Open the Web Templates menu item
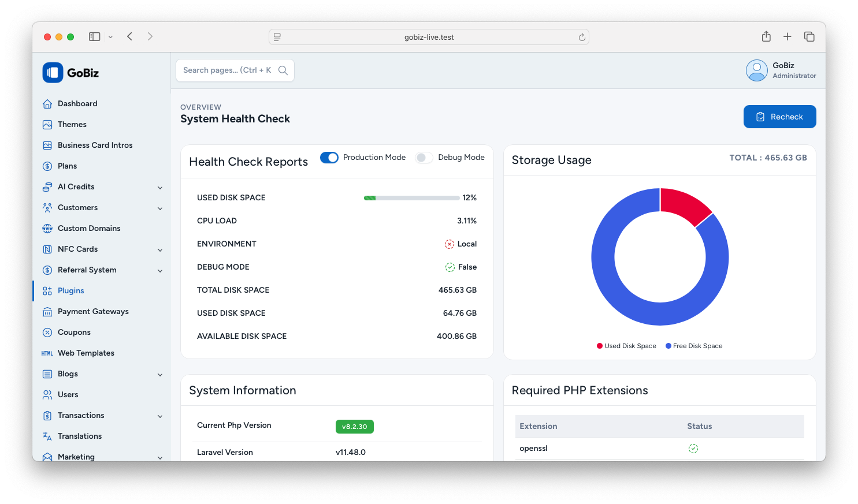This screenshot has width=858, height=504. [102, 353]
